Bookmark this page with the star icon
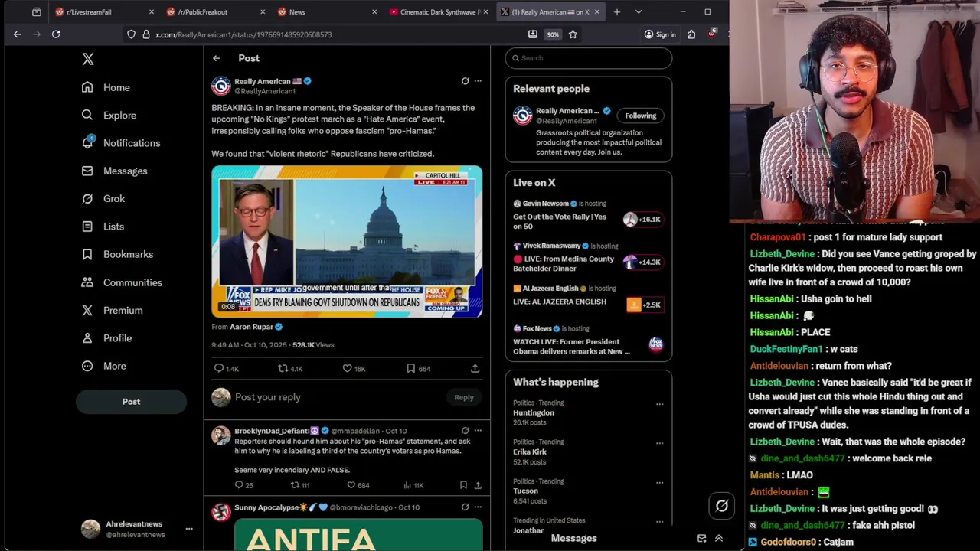This screenshot has width=980, height=551. click(x=573, y=34)
